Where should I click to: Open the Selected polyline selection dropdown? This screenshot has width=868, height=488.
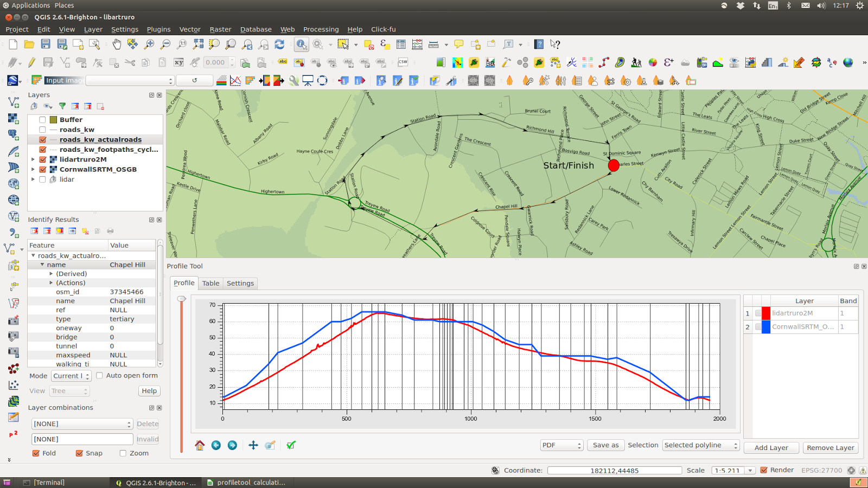click(700, 445)
